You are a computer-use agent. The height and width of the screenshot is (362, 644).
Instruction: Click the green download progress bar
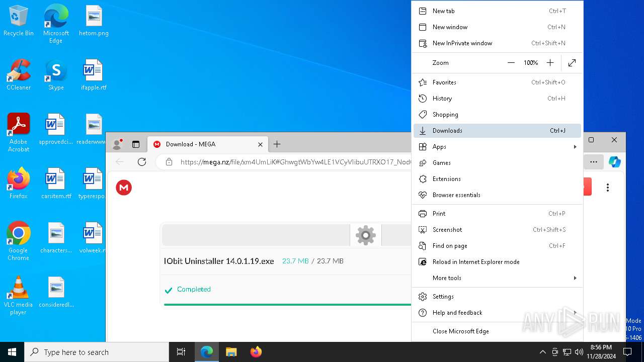pyautogui.click(x=287, y=305)
